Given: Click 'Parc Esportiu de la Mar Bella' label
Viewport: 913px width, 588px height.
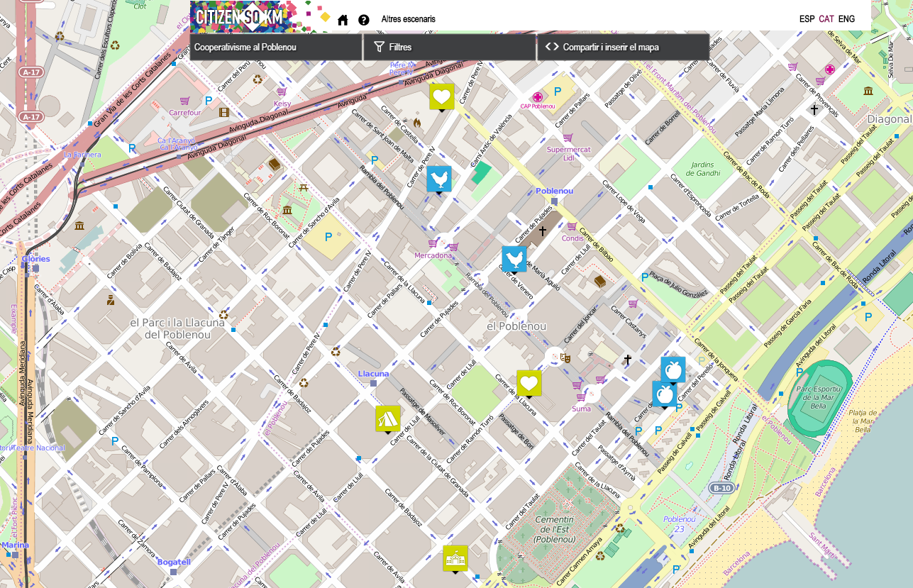Looking at the screenshot, I should tap(818, 398).
